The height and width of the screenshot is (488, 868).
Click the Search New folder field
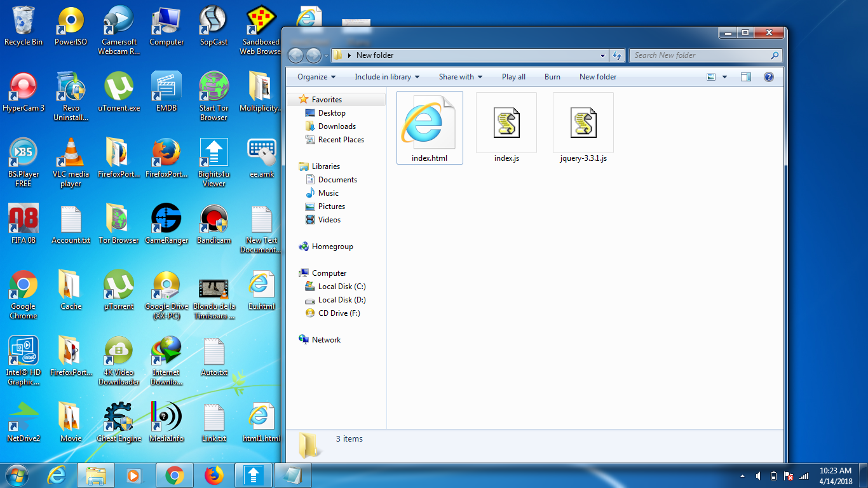[705, 55]
